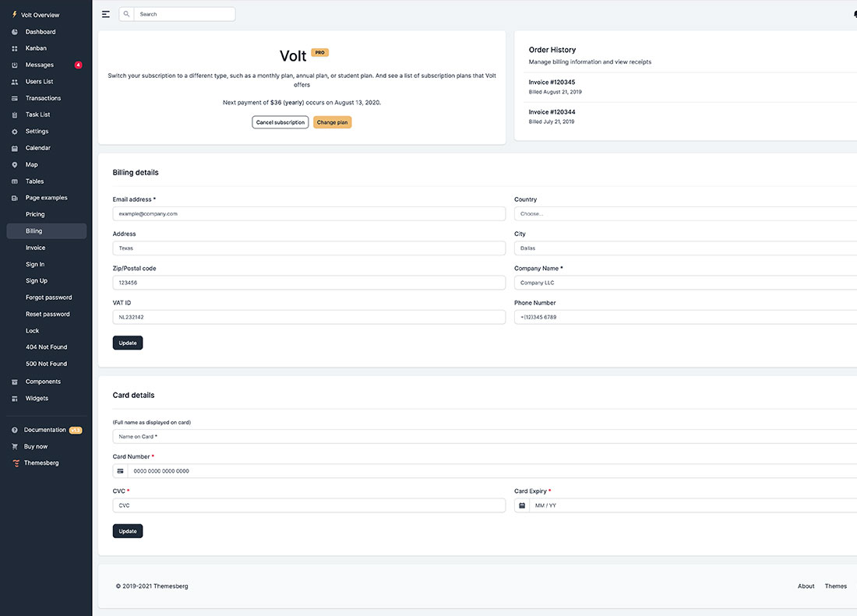Click the Kanban board icon in sidebar
The image size is (857, 616).
click(x=14, y=48)
